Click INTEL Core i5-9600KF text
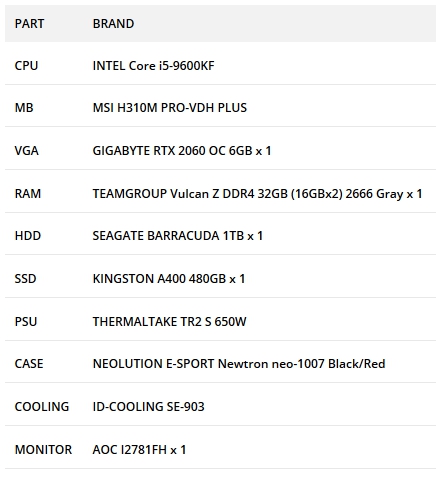Viewport: 436px width, 480px height. point(153,66)
